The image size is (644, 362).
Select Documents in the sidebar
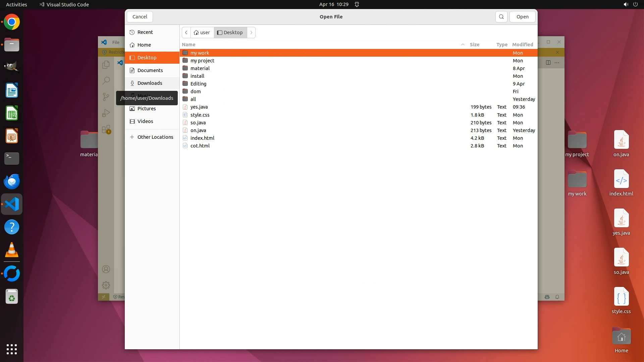[150, 70]
